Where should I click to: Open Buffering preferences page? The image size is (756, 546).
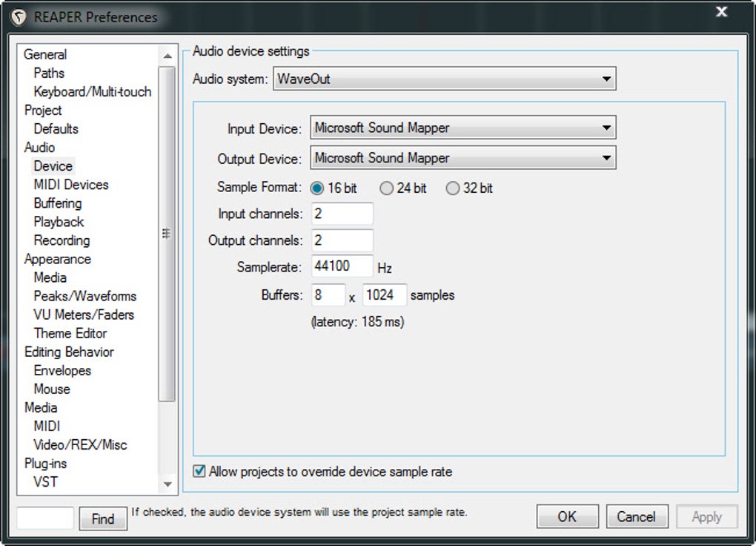tap(58, 203)
